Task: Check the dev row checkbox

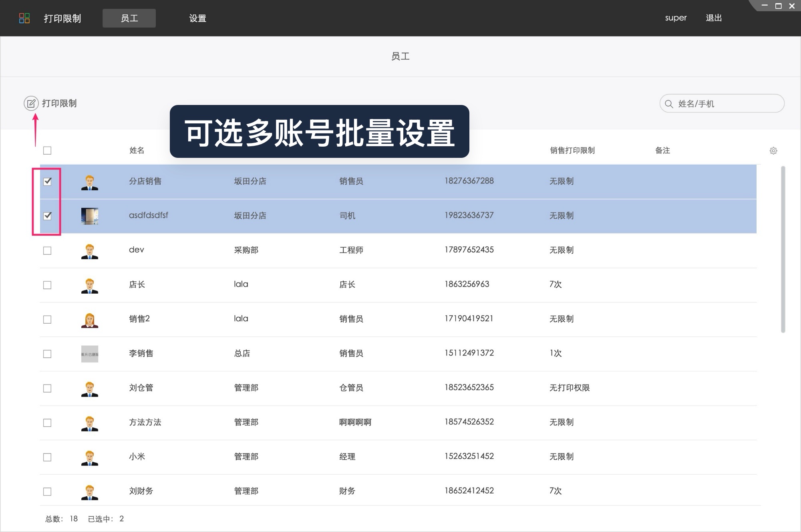Action: point(48,251)
